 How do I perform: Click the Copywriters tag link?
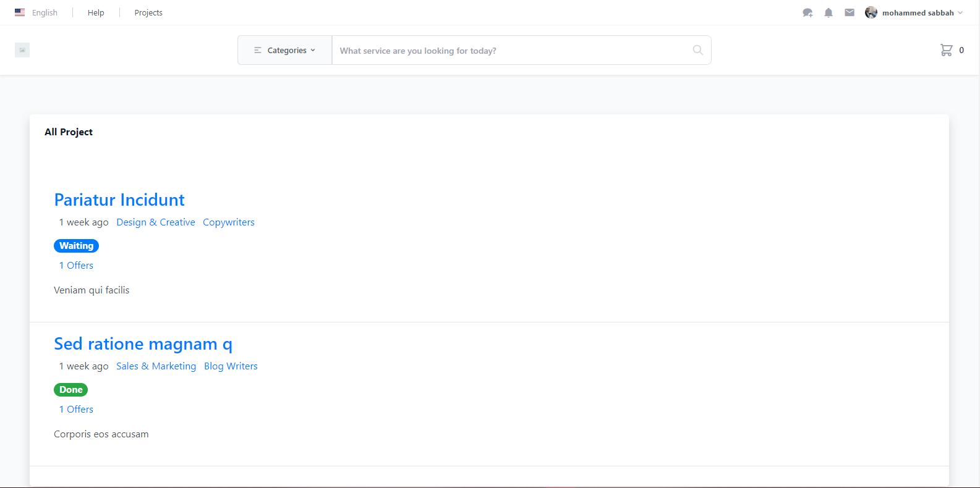pyautogui.click(x=228, y=222)
